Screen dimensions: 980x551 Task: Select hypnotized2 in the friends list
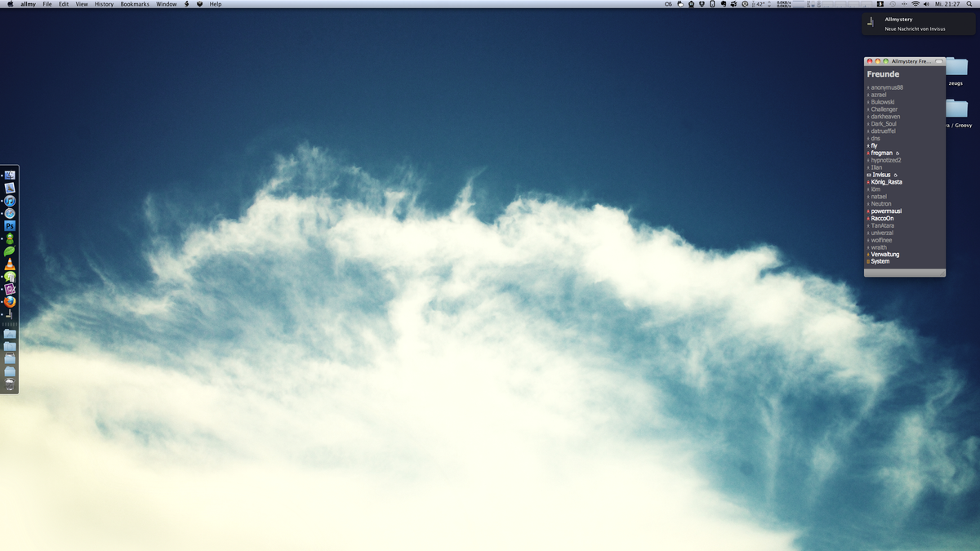(x=886, y=160)
